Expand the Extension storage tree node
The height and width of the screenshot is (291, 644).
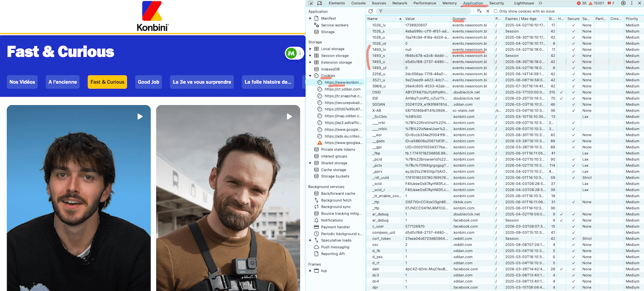(x=310, y=62)
